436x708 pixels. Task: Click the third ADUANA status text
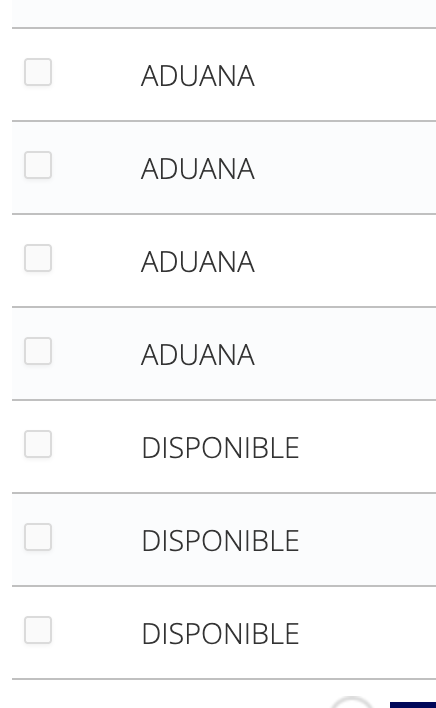198,261
